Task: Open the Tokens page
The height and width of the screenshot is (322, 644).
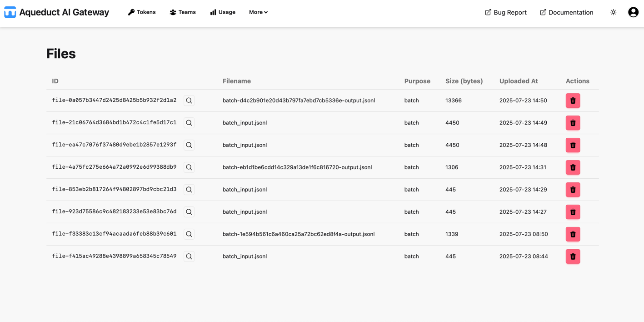Action: [x=142, y=12]
